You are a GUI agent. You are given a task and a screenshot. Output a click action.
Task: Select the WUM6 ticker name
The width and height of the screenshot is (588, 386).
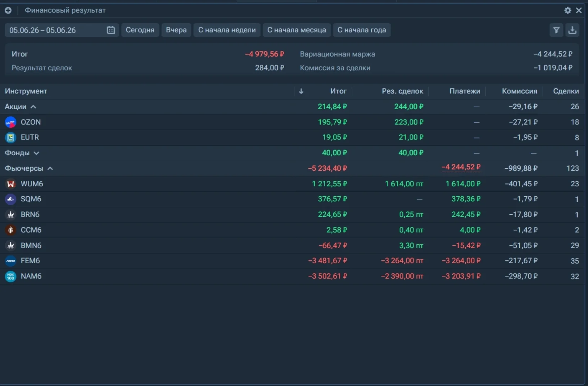pyautogui.click(x=32, y=184)
